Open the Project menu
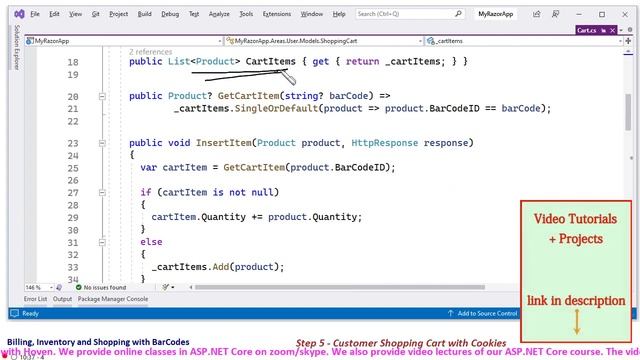The image size is (640, 360). coord(118,14)
